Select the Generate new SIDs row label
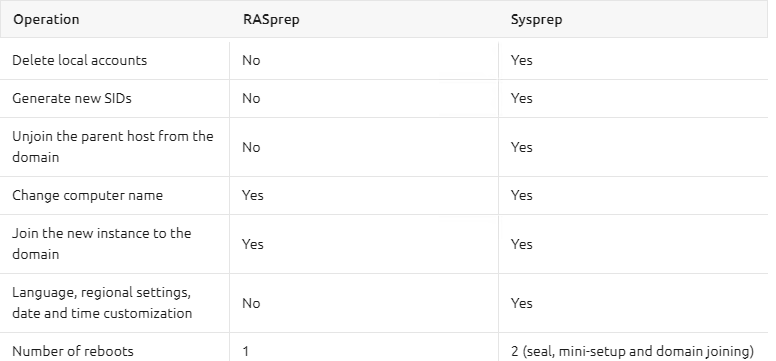Screen dimensions: 776x361 pyautogui.click(x=72, y=99)
